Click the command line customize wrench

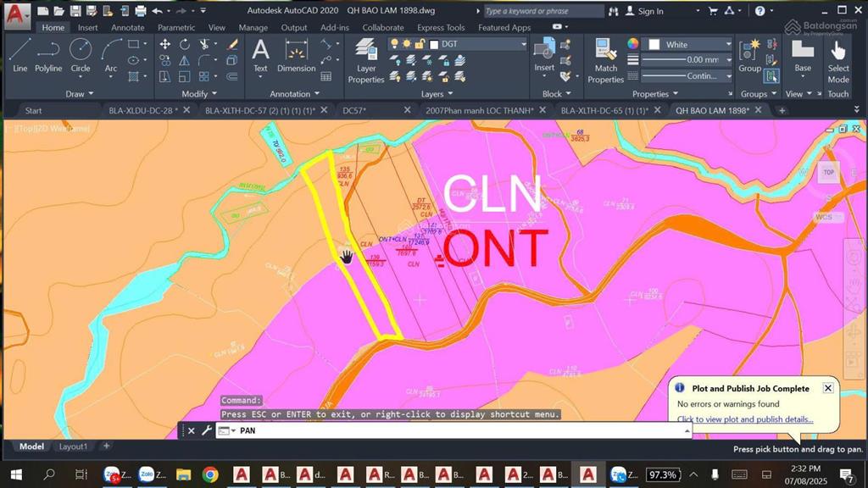[207, 430]
